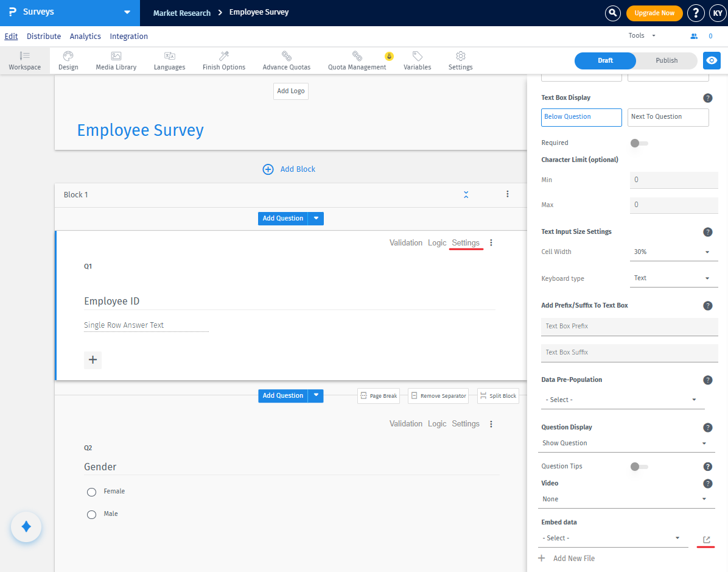The height and width of the screenshot is (572, 728).
Task: Switch survey to Publish mode
Action: point(667,60)
